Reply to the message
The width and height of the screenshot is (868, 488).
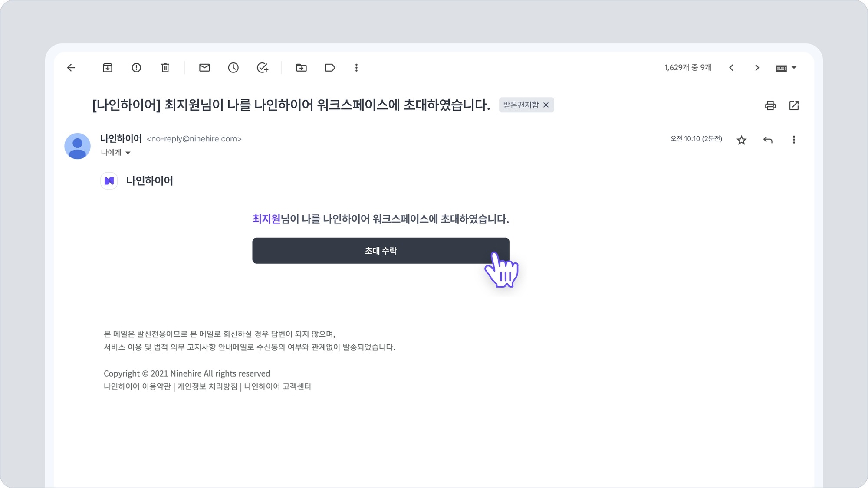(x=768, y=140)
